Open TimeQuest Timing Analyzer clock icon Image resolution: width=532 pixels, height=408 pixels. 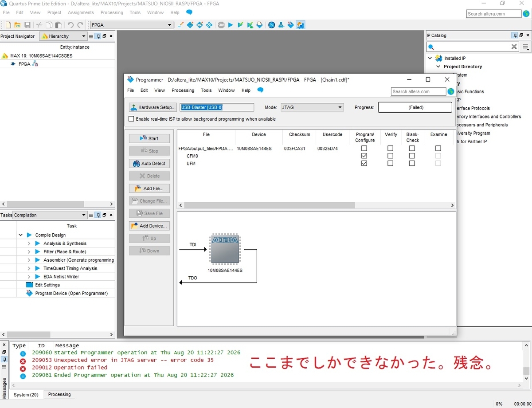pyautogui.click(x=271, y=25)
